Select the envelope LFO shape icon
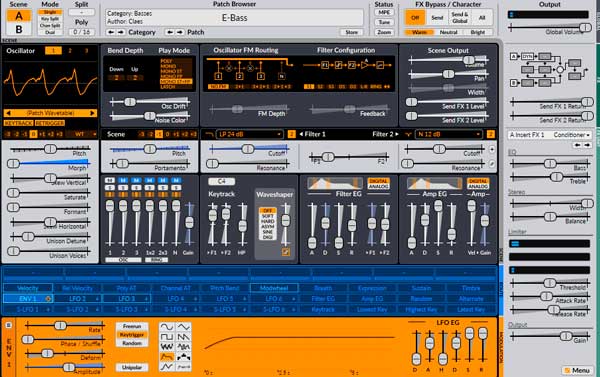Screen dimensions: 600x377 coord(166,357)
